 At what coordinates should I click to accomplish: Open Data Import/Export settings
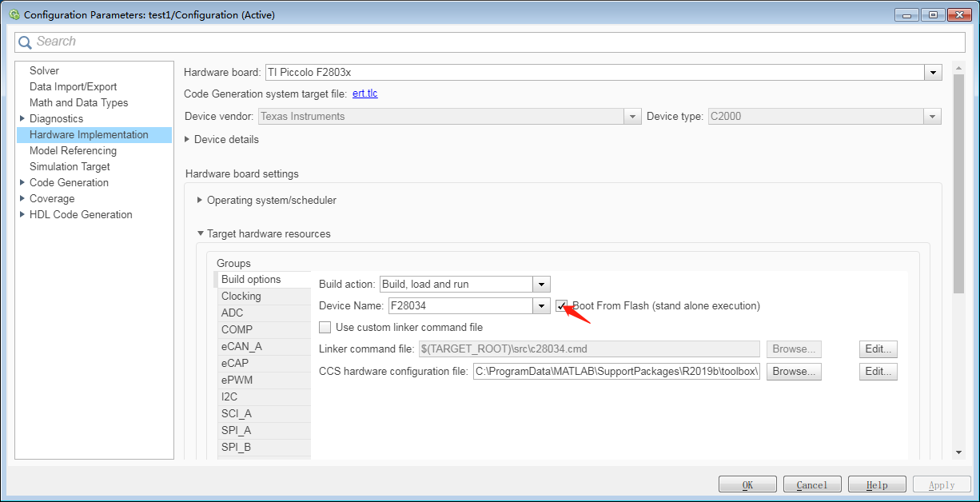(73, 86)
